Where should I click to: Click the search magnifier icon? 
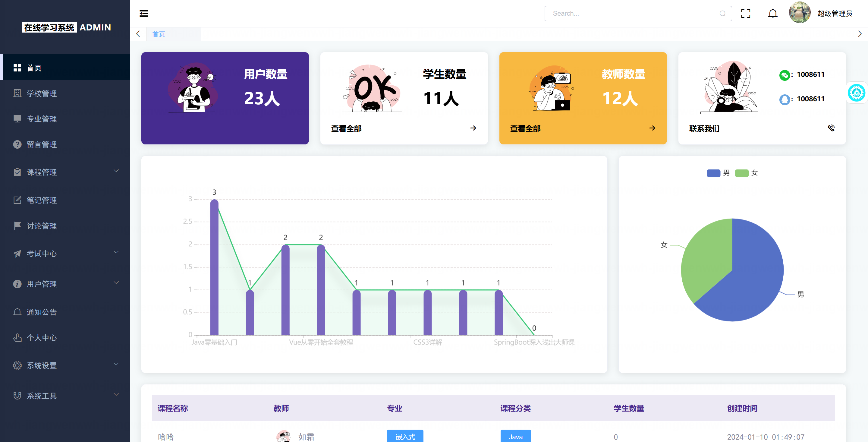(722, 14)
